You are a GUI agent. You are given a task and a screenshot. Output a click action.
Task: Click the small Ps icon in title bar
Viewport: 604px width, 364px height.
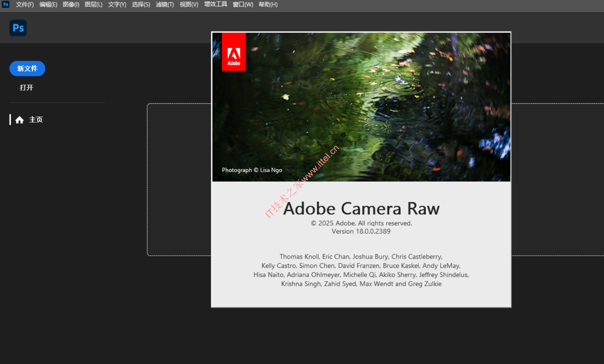click(6, 5)
